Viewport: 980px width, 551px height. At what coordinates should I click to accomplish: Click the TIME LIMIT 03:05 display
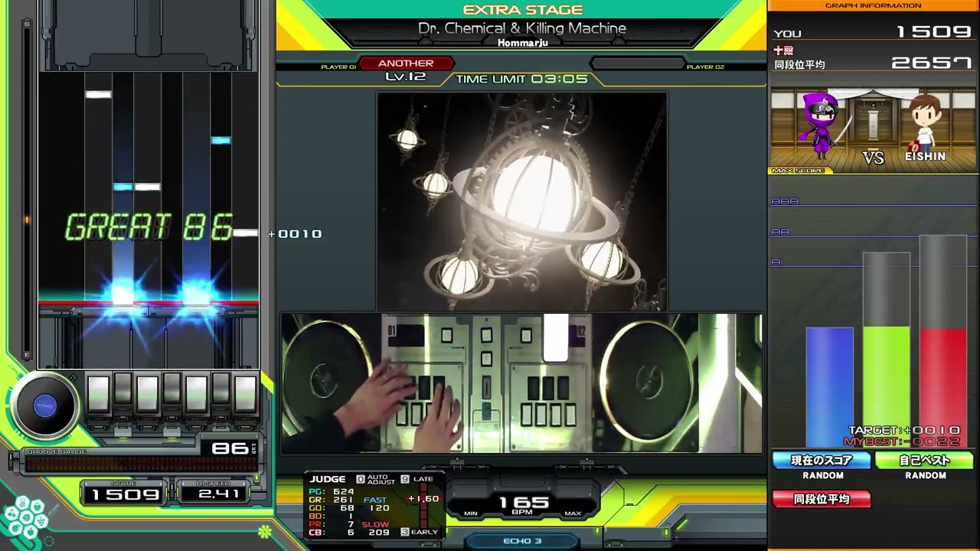click(x=521, y=79)
